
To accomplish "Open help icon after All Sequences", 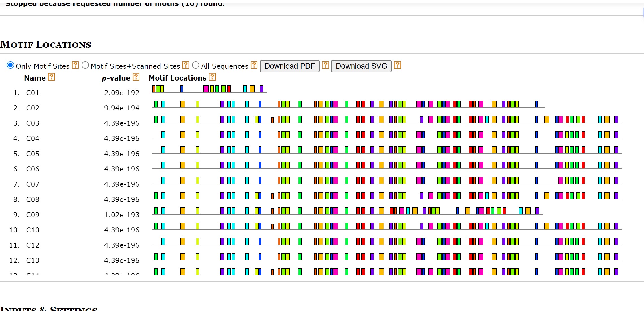I will 254,65.
